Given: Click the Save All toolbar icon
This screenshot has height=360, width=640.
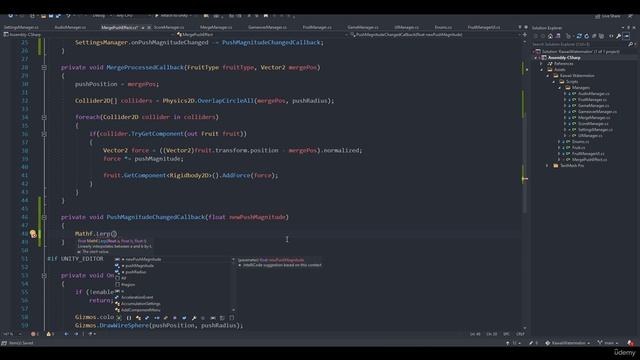Looking at the screenshot, I should (58, 16).
